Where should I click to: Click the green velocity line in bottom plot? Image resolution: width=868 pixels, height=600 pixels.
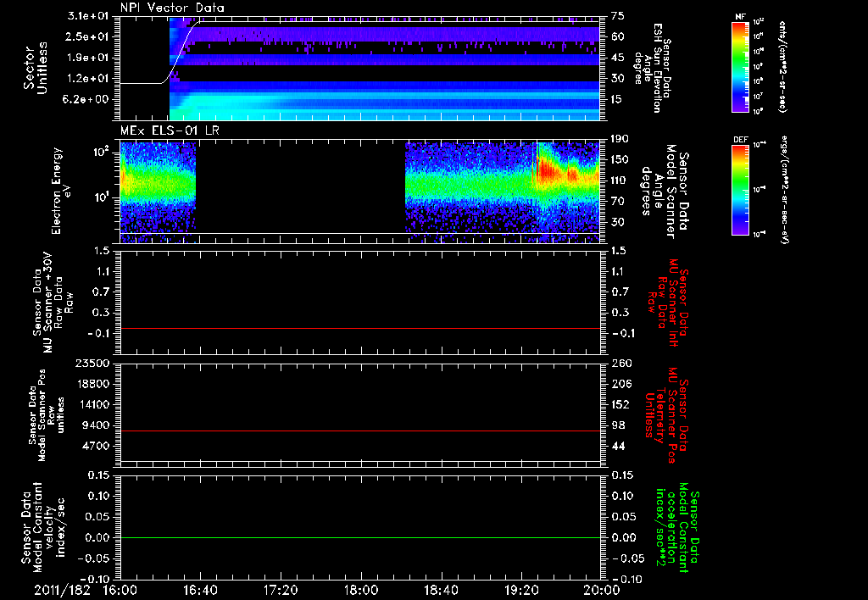pos(359,537)
